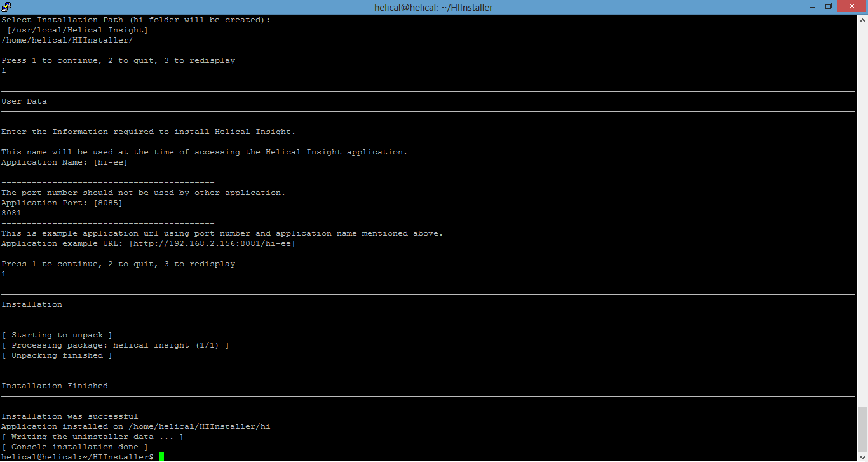Restore down the terminal window

pyautogui.click(x=828, y=6)
